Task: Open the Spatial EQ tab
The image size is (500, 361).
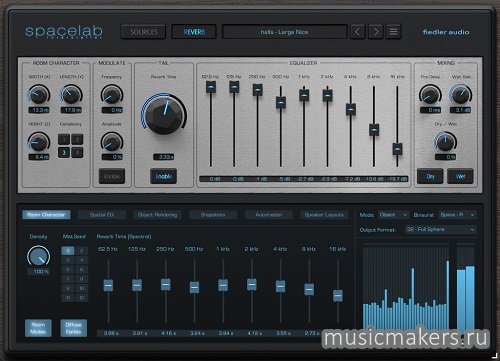Action: 102,215
